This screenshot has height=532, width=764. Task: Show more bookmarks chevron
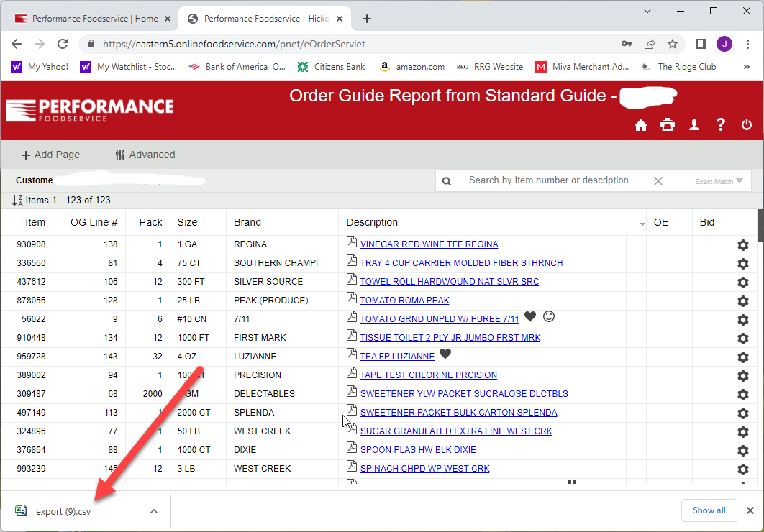[x=747, y=67]
